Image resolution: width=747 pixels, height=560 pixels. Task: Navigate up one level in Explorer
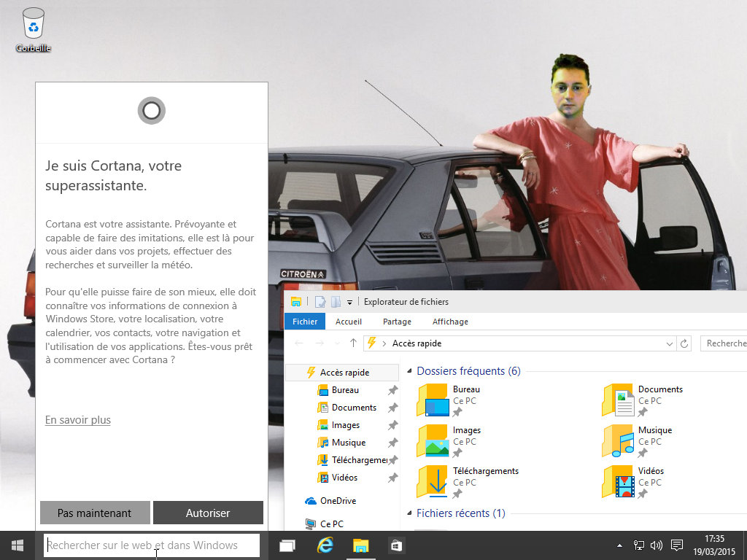353,343
